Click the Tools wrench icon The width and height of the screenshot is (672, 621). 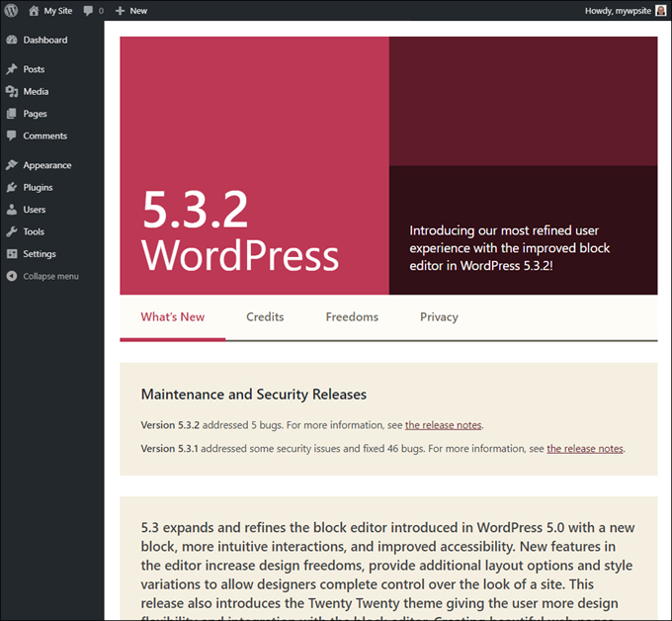(x=12, y=231)
